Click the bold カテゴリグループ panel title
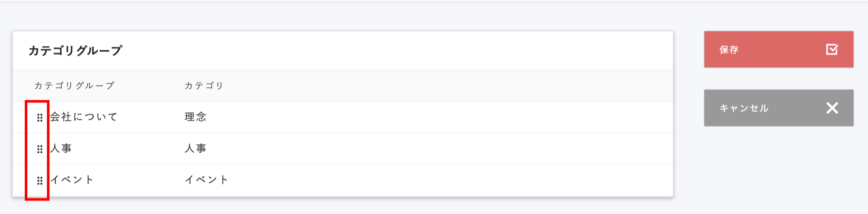 click(76, 51)
